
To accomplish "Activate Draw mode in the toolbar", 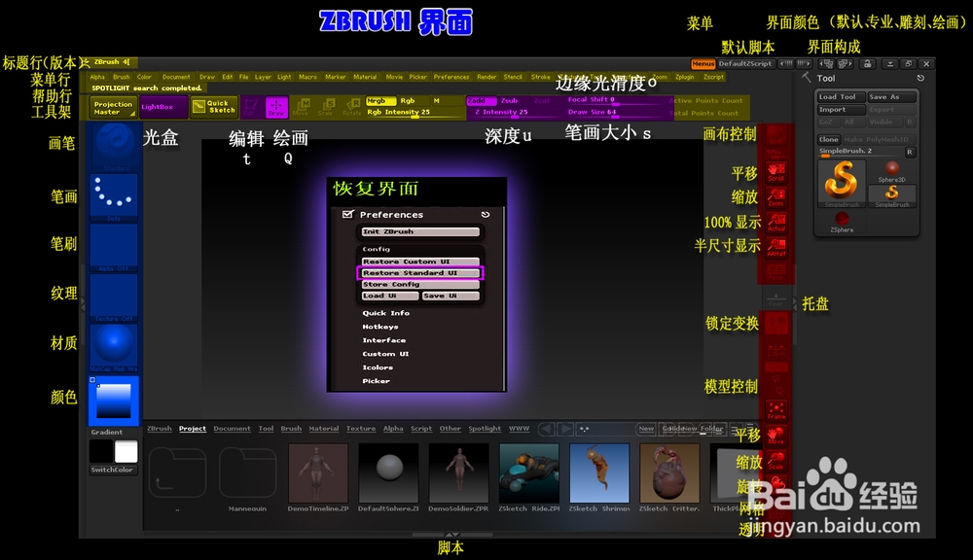I will (x=276, y=107).
